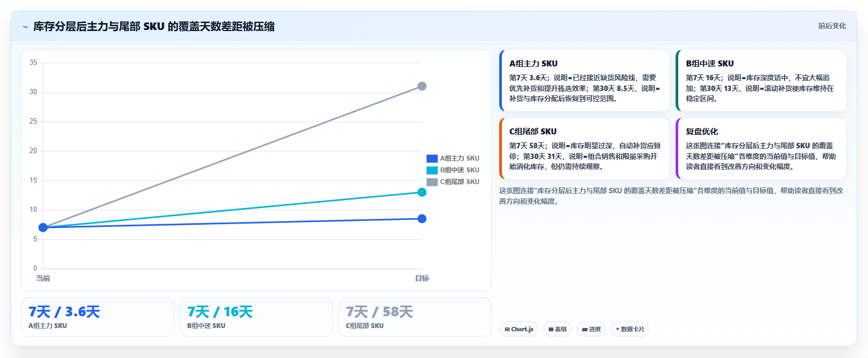
Task: Open the 7天 / 3.6天 stat card
Action: [97, 317]
